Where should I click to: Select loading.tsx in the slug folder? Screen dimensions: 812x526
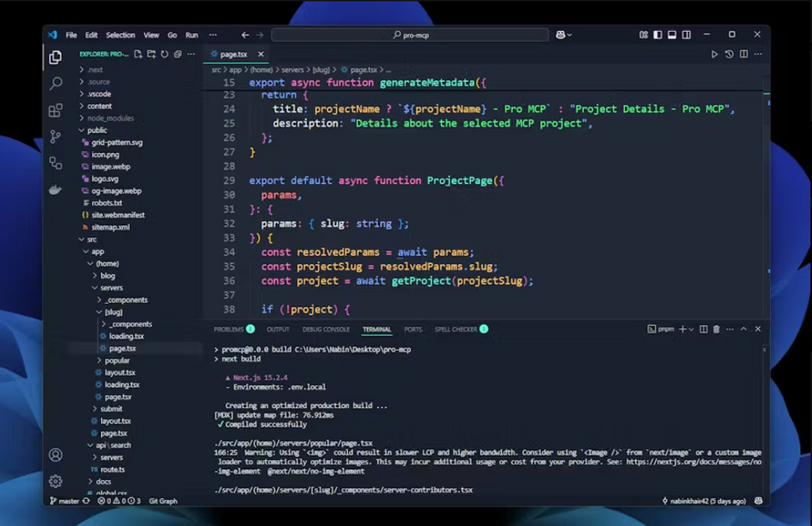coord(125,336)
